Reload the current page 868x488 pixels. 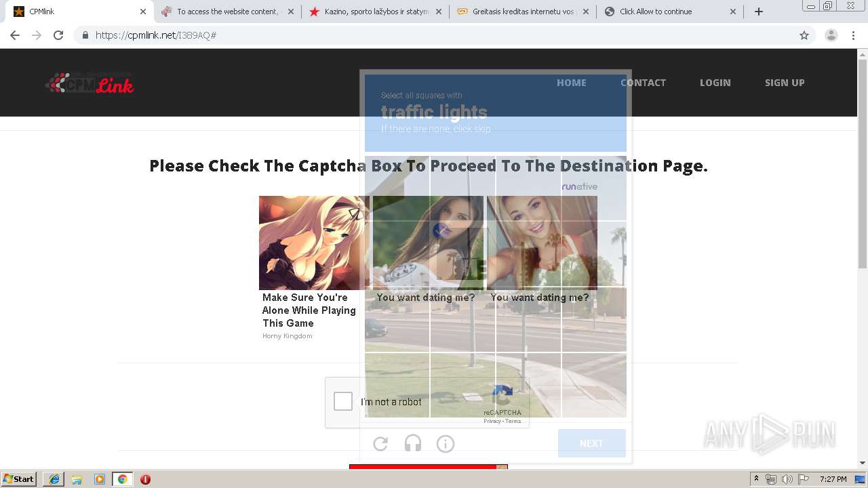point(58,35)
